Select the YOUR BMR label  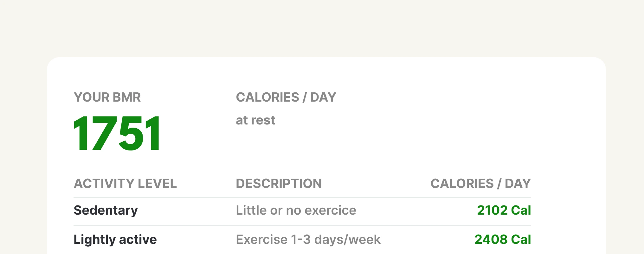pos(107,97)
